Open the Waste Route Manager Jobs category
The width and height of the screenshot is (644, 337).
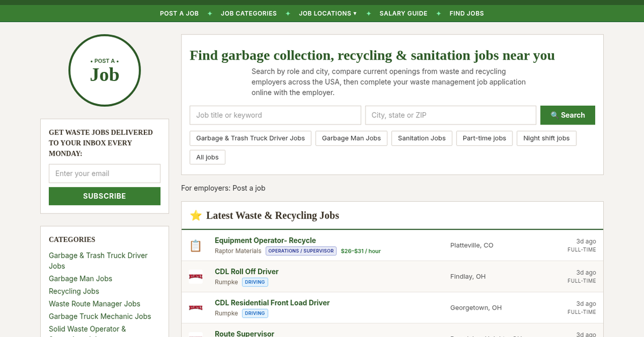[94, 304]
